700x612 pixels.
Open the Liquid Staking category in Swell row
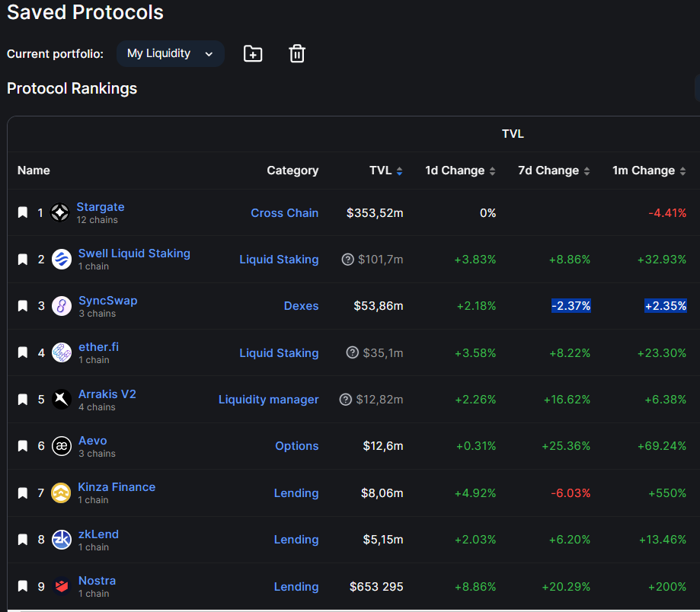[279, 259]
